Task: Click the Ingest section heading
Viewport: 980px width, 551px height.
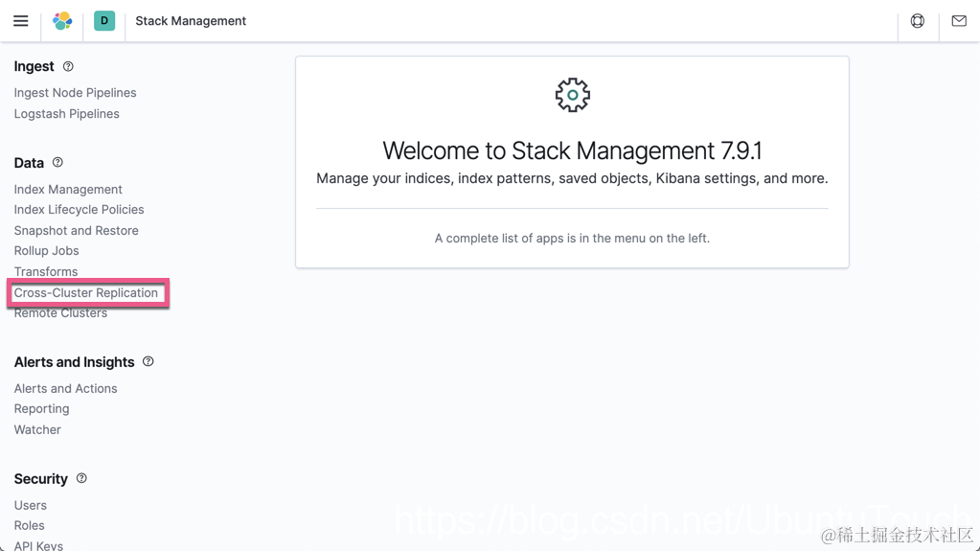Action: tap(34, 66)
